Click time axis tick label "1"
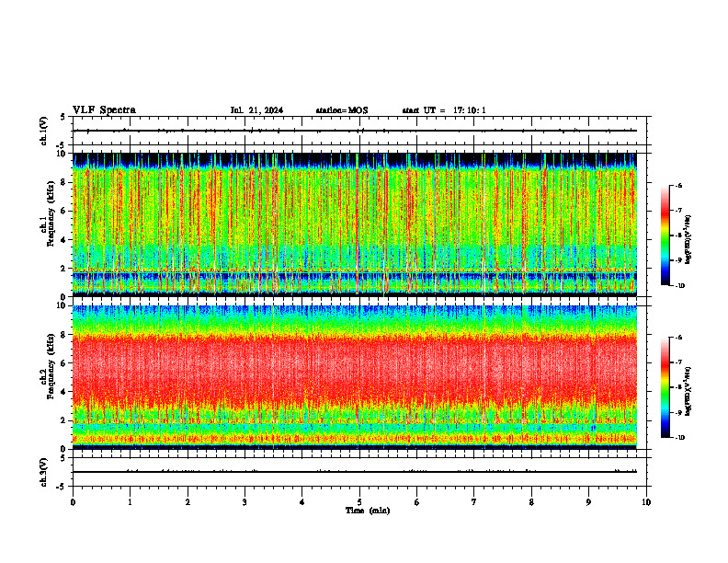The height and width of the screenshot is (563, 728). point(130,502)
